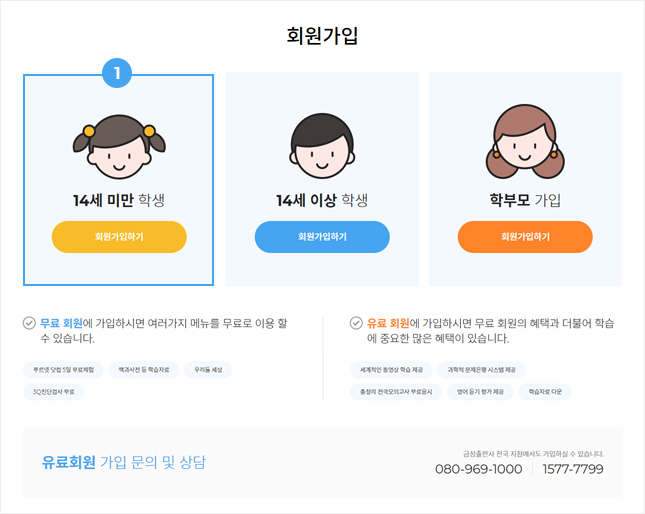
Task: Select the 14세 이상 학생 card
Action: coord(322,179)
